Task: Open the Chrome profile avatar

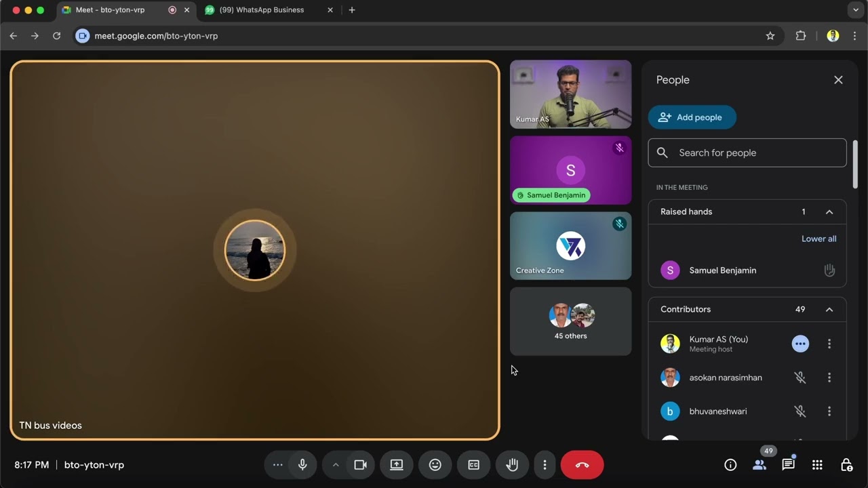Action: click(x=833, y=36)
